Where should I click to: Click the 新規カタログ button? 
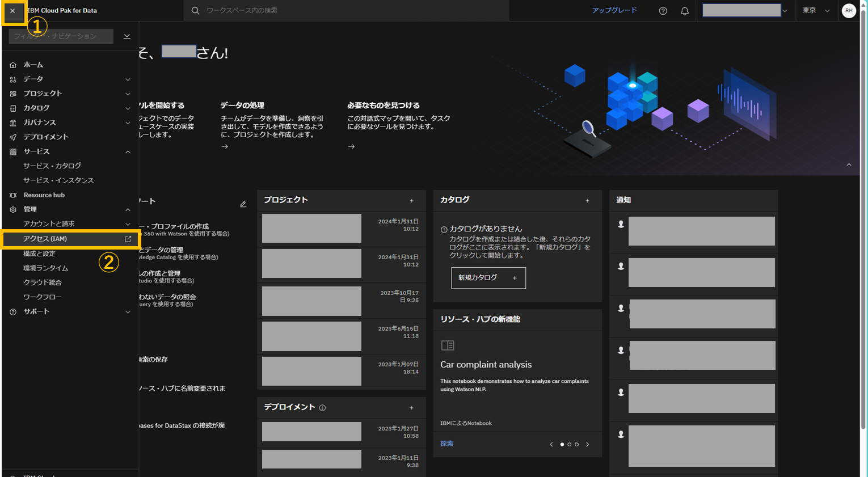[488, 278]
